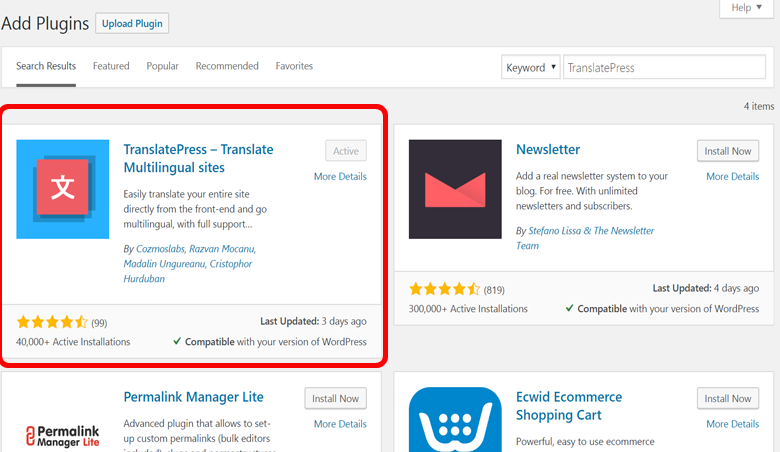Switch to the Recommended tab
The height and width of the screenshot is (452, 780).
pyautogui.click(x=227, y=66)
